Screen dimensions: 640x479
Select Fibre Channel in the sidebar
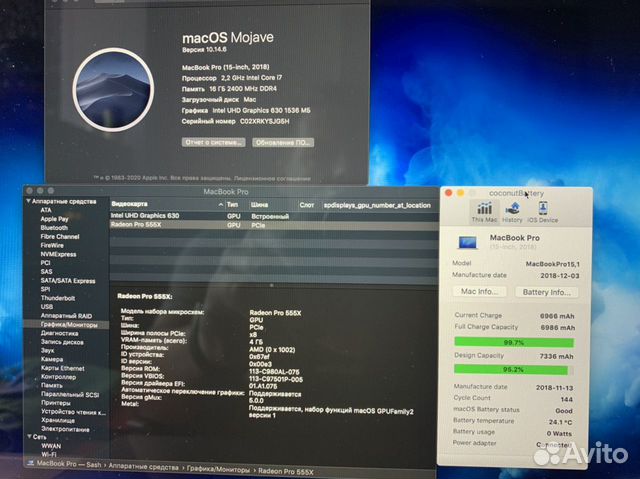click(60, 237)
